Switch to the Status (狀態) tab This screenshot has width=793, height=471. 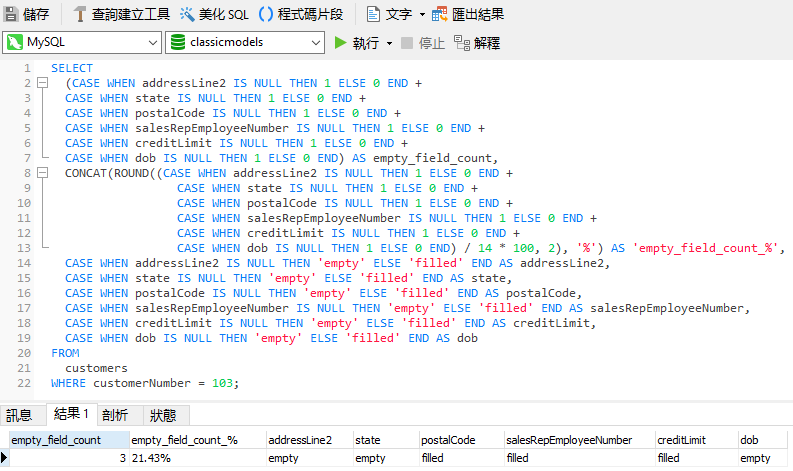[x=163, y=415]
